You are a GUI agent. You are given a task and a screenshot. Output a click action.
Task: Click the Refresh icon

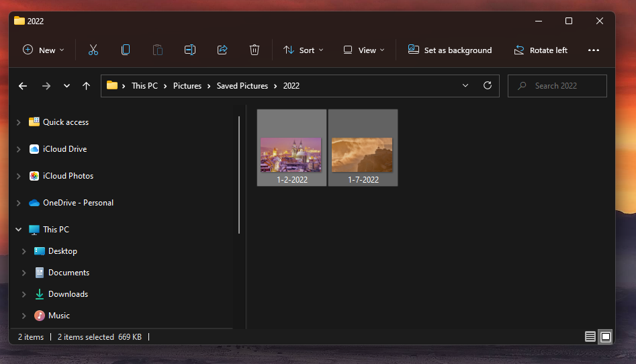(x=488, y=85)
